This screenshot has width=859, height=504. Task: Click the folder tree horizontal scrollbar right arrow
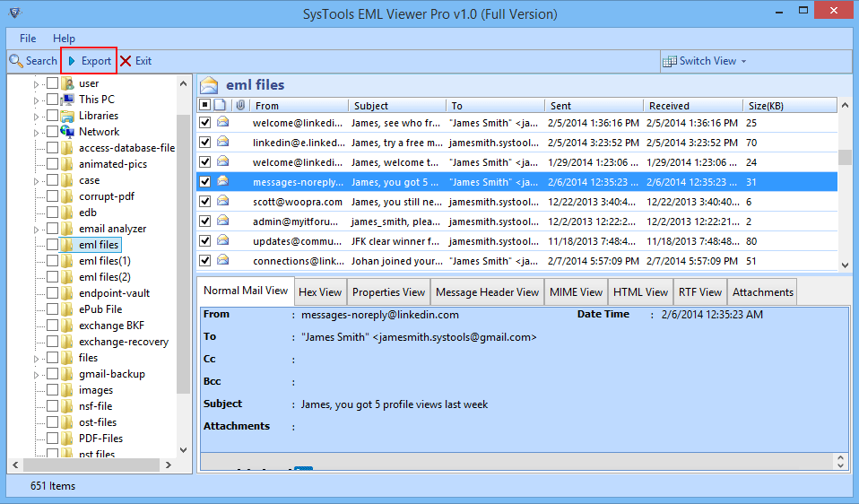click(169, 465)
